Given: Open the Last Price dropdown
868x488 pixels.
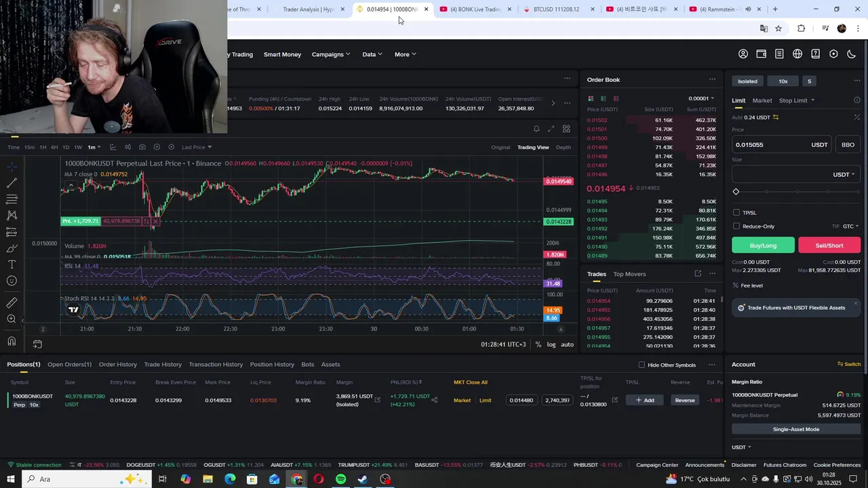Looking at the screenshot, I should (197, 147).
